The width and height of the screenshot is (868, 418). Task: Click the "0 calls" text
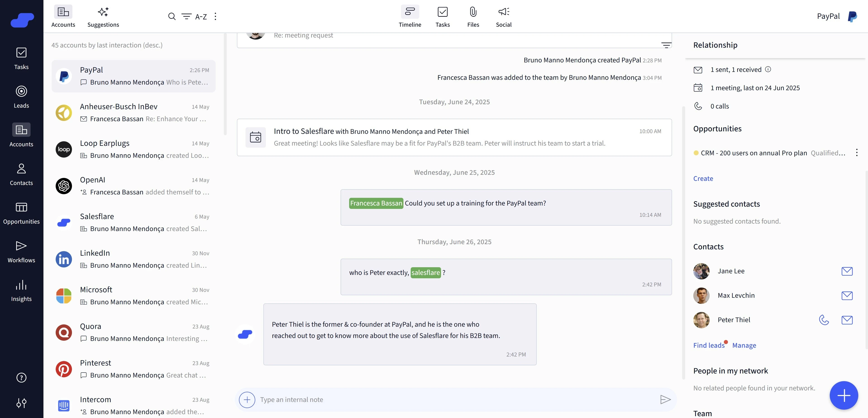point(719,106)
